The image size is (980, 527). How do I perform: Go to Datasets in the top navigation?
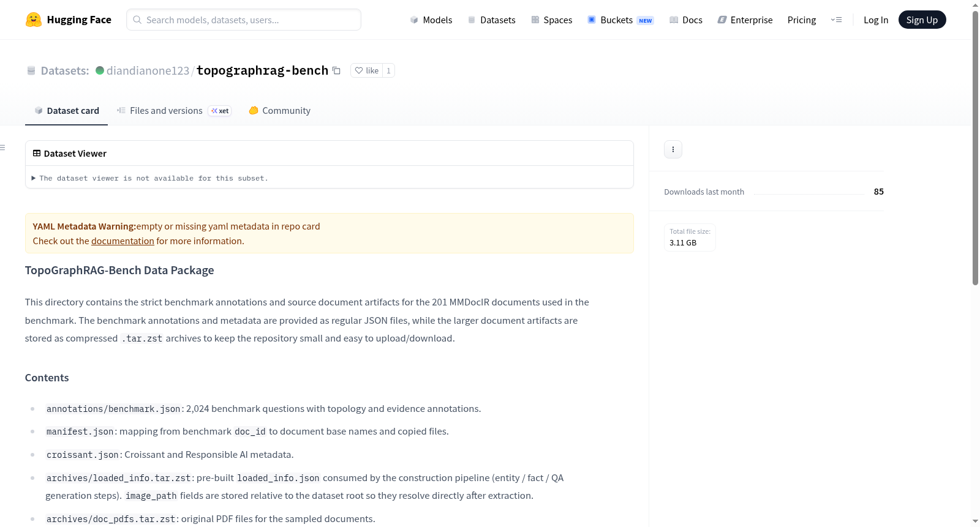tap(491, 20)
